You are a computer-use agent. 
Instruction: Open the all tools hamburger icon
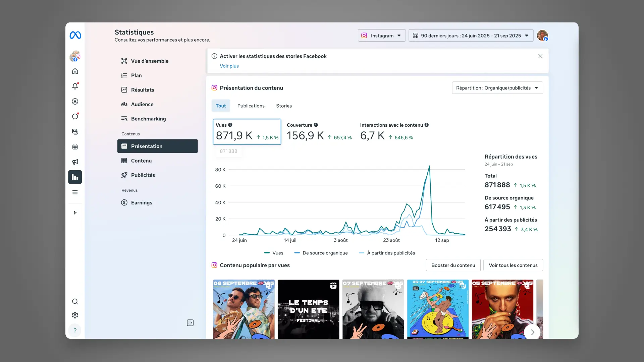click(x=75, y=192)
